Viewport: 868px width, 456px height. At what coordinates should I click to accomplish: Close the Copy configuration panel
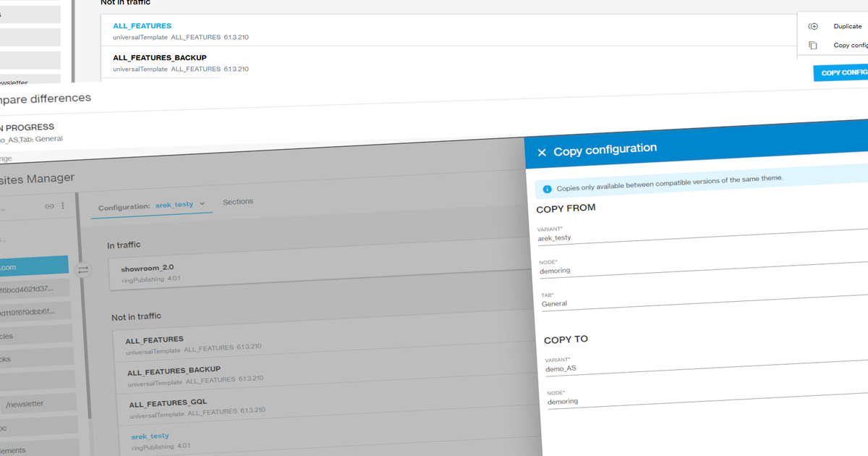[542, 153]
